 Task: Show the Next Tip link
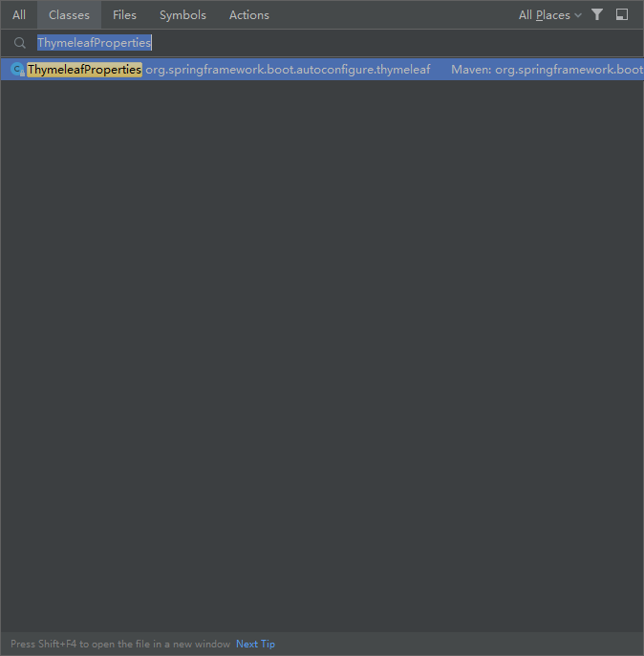pyautogui.click(x=255, y=644)
